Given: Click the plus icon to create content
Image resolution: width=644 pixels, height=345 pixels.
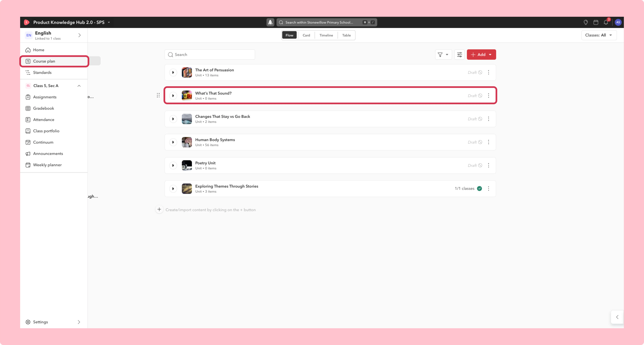Looking at the screenshot, I should coord(159,209).
